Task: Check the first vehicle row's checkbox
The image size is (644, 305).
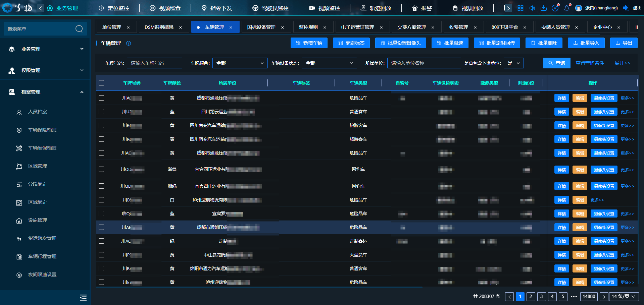Action: click(101, 98)
